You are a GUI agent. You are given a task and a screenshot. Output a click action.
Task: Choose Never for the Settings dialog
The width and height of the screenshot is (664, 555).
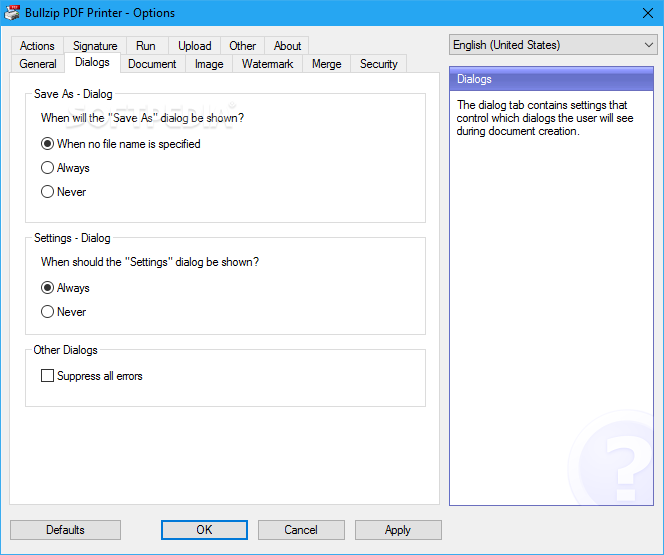(x=64, y=312)
